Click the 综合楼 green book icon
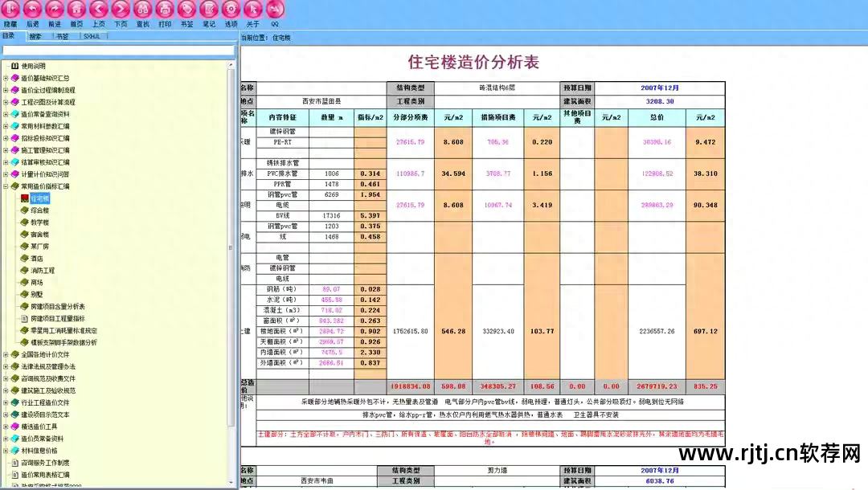 24,210
